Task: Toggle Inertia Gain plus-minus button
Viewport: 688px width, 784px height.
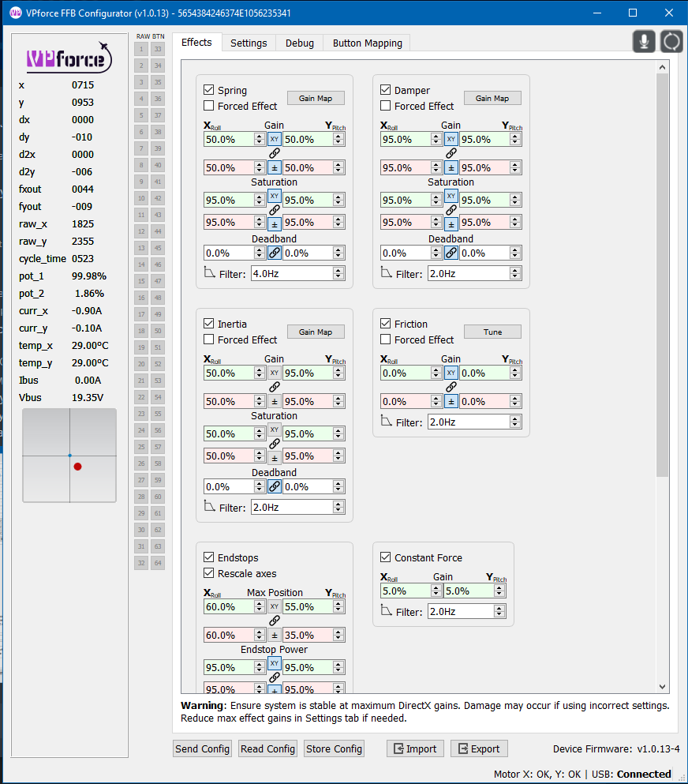Action: [275, 401]
